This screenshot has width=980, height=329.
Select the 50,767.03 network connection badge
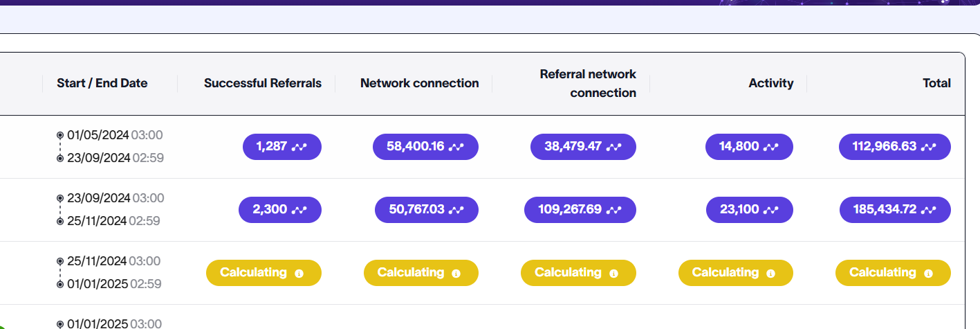tap(427, 210)
